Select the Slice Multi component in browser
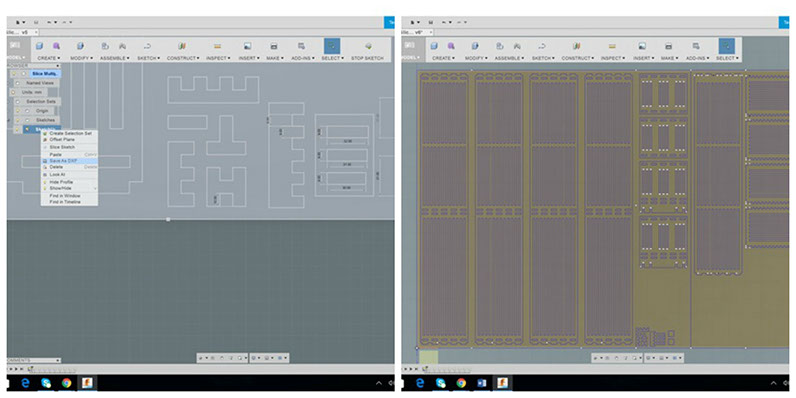The height and width of the screenshot is (398, 796). pyautogui.click(x=46, y=74)
